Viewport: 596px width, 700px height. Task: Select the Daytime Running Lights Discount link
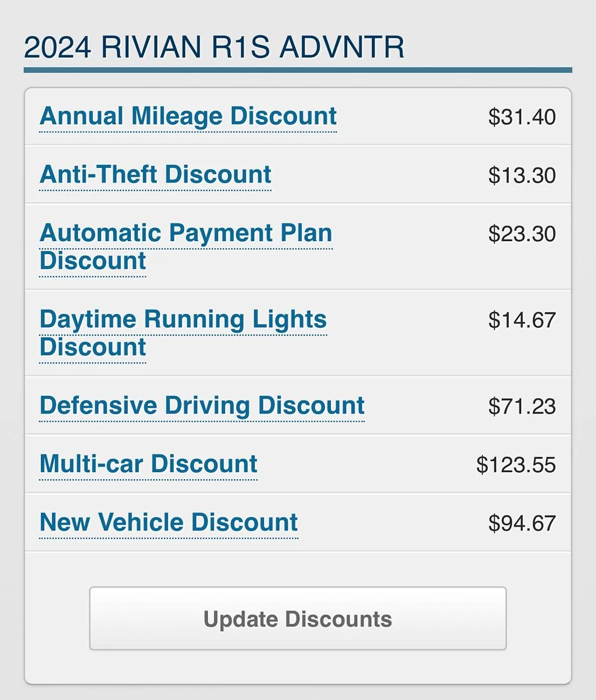183,319
